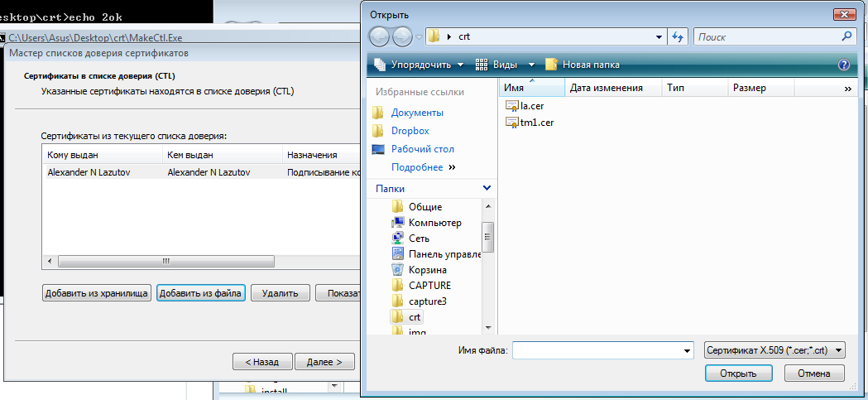Click the blue help question mark icon

(x=844, y=65)
